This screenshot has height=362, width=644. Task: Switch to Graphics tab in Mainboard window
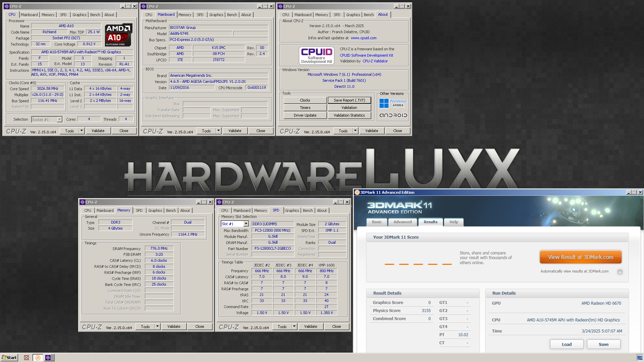pyautogui.click(x=216, y=15)
